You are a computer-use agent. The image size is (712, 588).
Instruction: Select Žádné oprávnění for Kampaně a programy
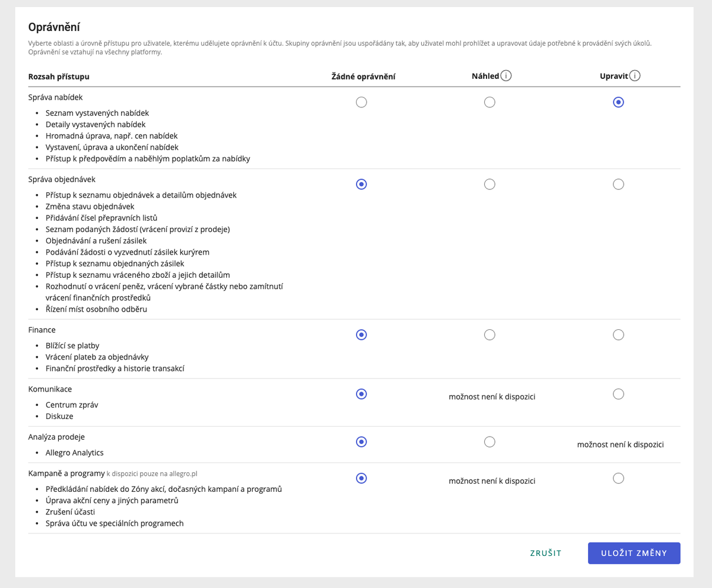pos(361,479)
